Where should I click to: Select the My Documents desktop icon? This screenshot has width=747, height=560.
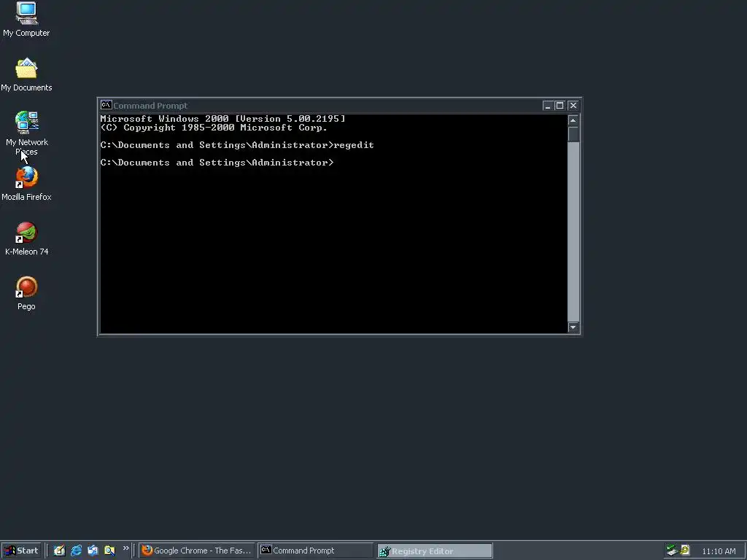tap(26, 74)
